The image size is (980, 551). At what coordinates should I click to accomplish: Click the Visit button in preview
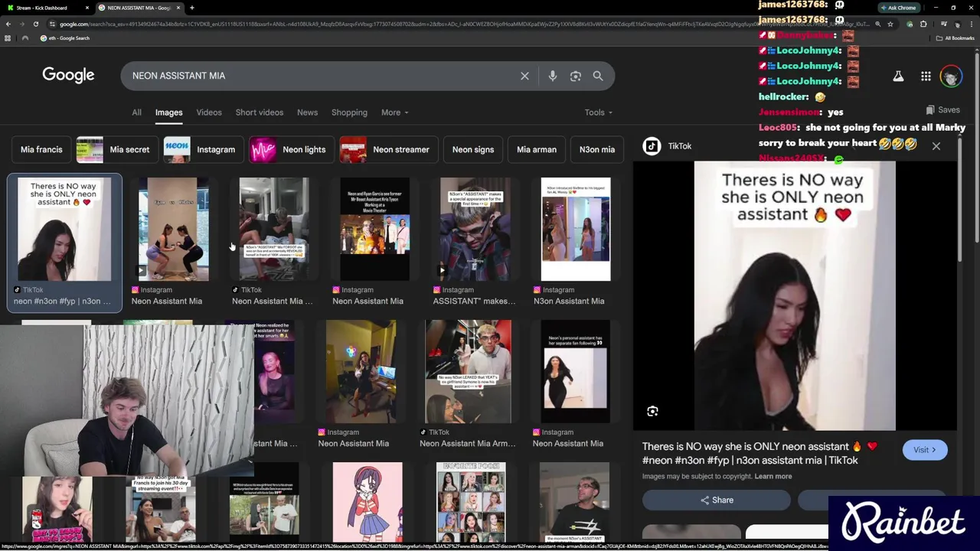pos(925,450)
